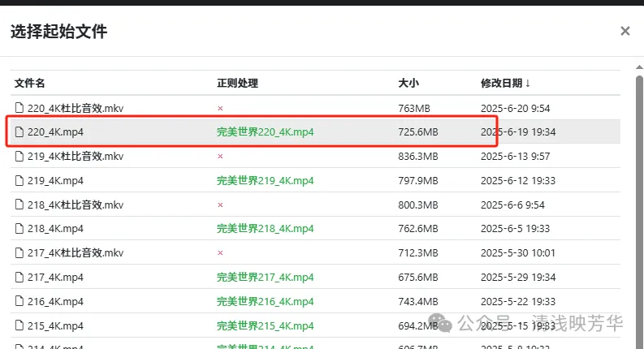Click file icon of 219_4K杜比音效.mkv
This screenshot has height=349, width=644.
pyautogui.click(x=19, y=156)
